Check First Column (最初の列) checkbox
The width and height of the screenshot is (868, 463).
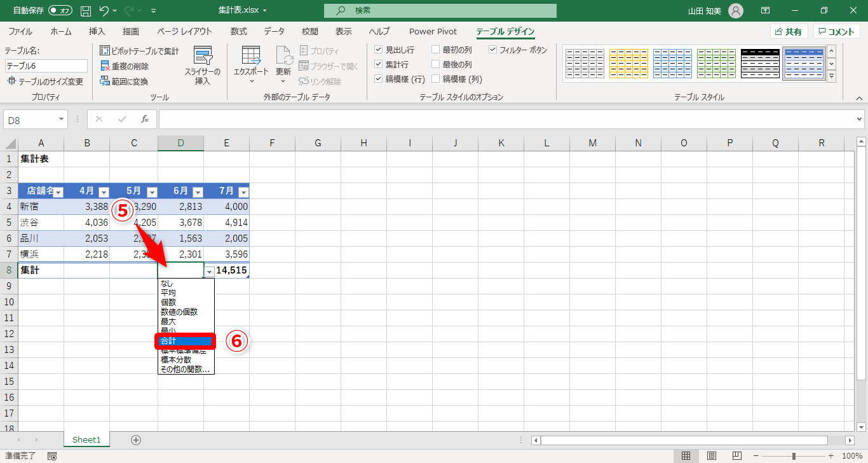pos(435,50)
